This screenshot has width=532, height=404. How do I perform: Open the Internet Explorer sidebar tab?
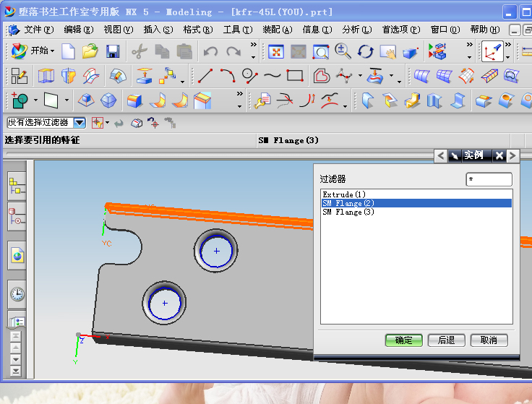click(x=17, y=255)
